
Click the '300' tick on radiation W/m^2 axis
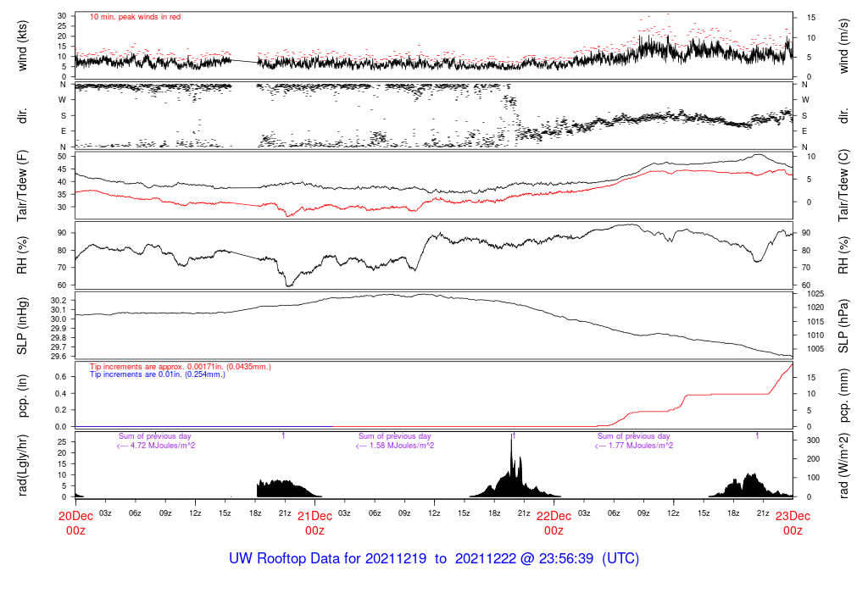(x=813, y=441)
